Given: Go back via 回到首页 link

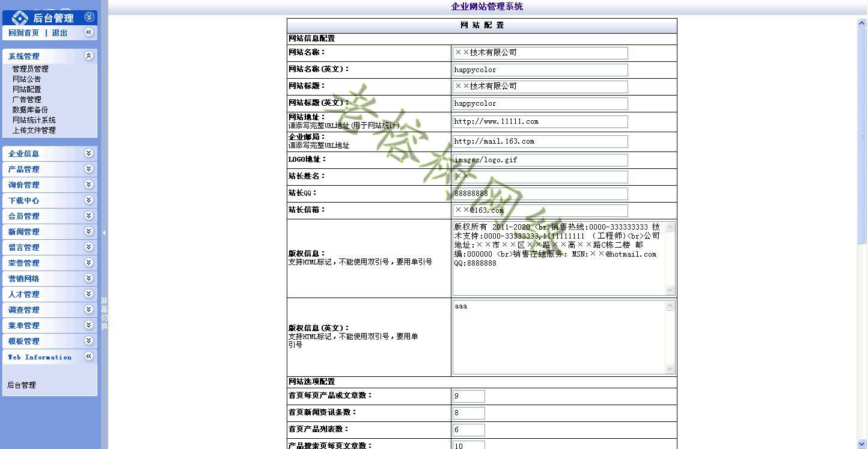Looking at the screenshot, I should 23,33.
